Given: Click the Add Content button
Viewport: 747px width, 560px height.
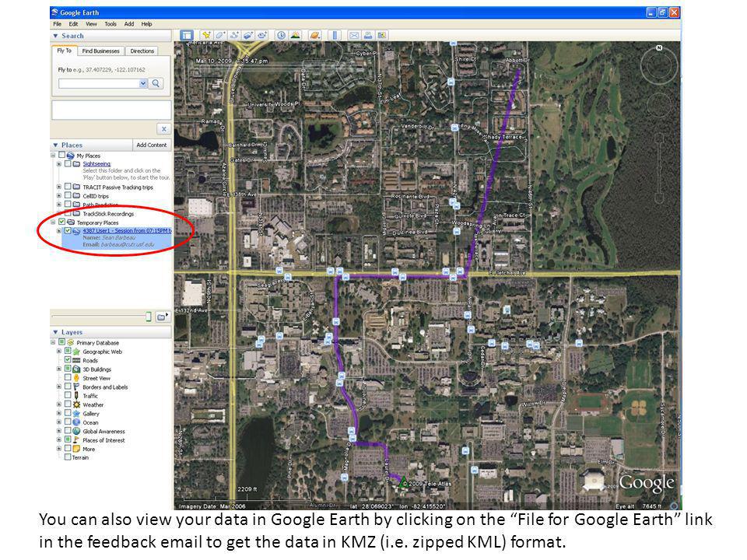Looking at the screenshot, I should [x=152, y=145].
